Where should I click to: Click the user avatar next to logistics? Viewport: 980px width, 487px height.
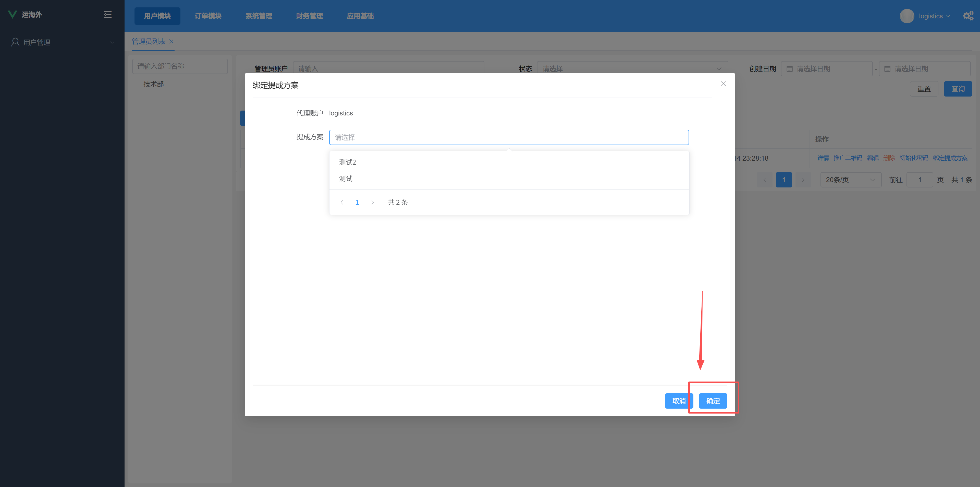pos(906,16)
